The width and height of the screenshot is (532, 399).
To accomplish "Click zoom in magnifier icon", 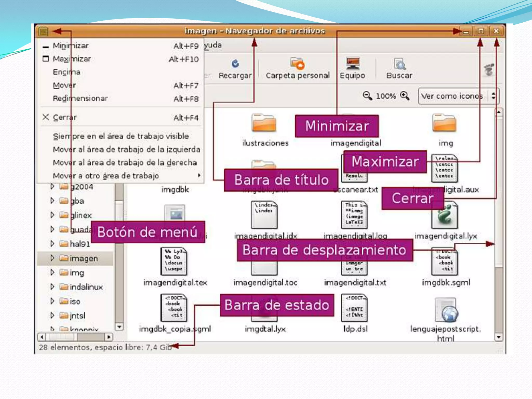I will tap(405, 96).
